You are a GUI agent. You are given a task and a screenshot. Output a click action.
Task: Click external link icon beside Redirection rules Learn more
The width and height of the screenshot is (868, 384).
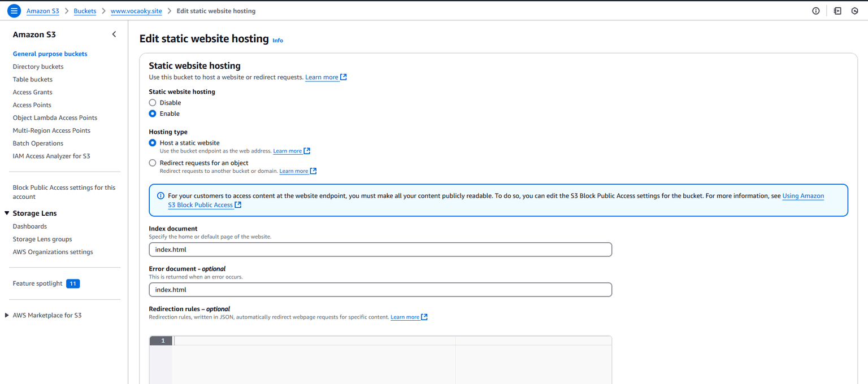click(x=424, y=317)
